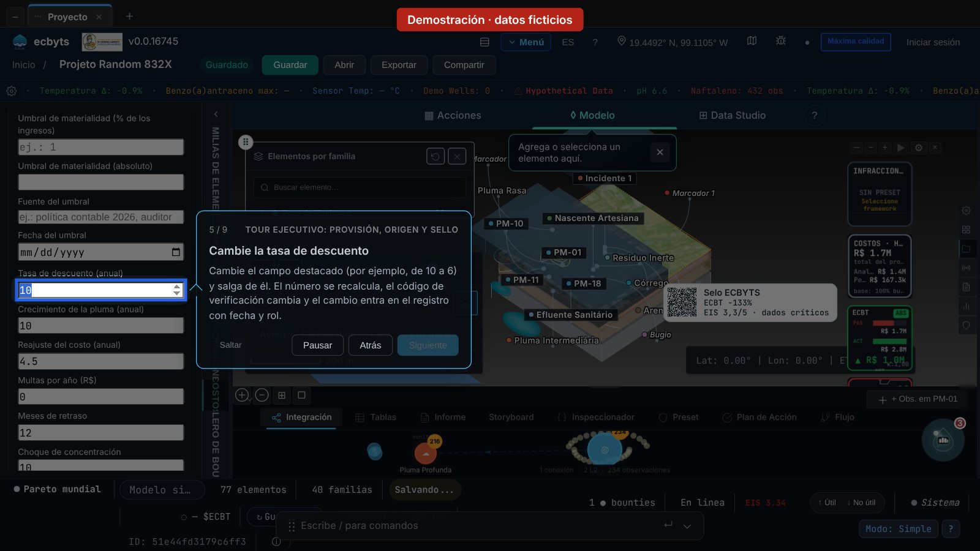Expand the command bar chevron
Image resolution: width=980 pixels, height=551 pixels.
point(687,526)
